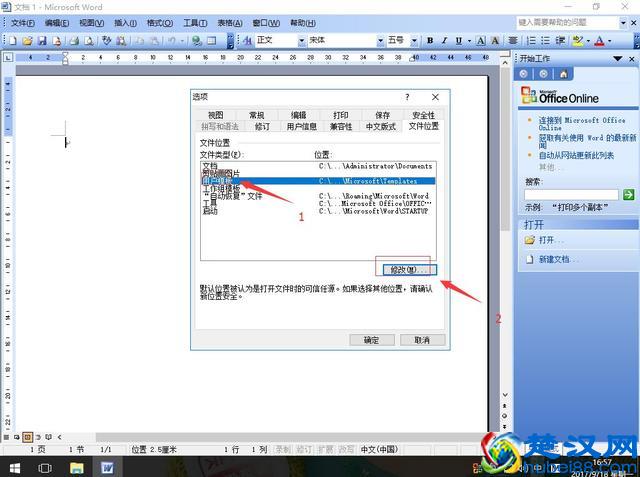Click the 自动从网站更新此列表 link
The height and width of the screenshot is (477, 640).
tap(576, 155)
